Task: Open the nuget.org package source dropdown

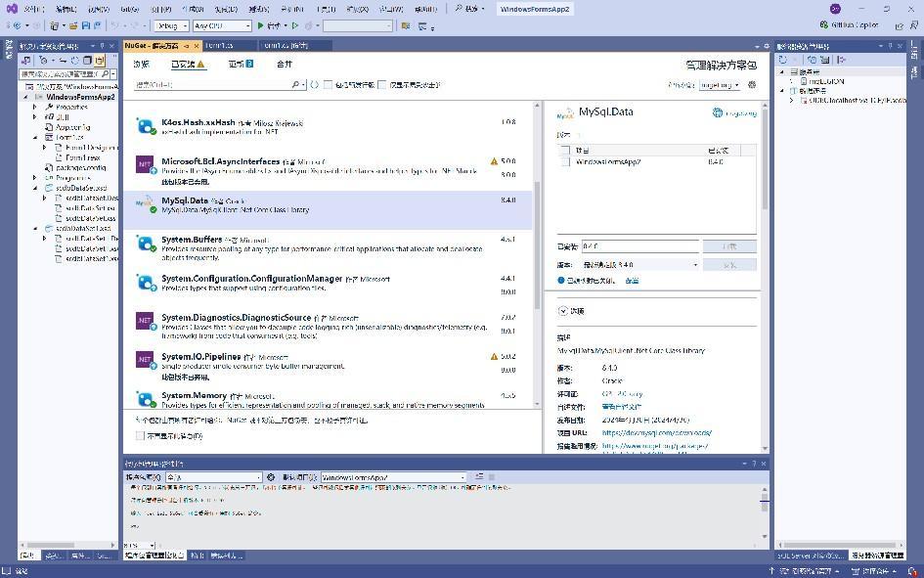Action: click(720, 85)
